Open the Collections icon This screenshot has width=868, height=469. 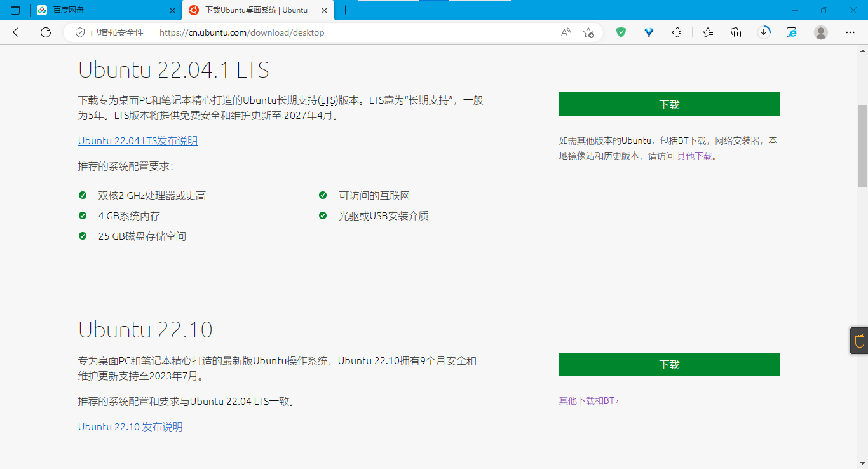(x=736, y=32)
